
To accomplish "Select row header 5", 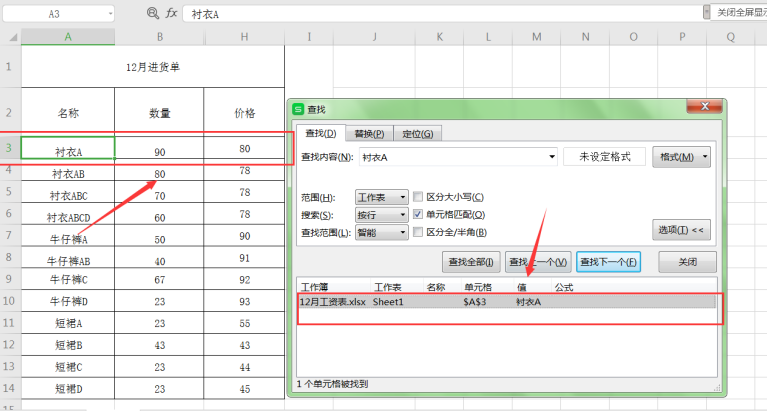I will (9, 192).
